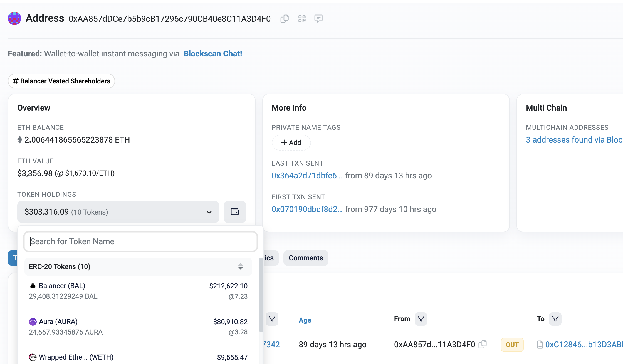
Task: Copy the wallet address to clipboard
Action: [x=285, y=19]
